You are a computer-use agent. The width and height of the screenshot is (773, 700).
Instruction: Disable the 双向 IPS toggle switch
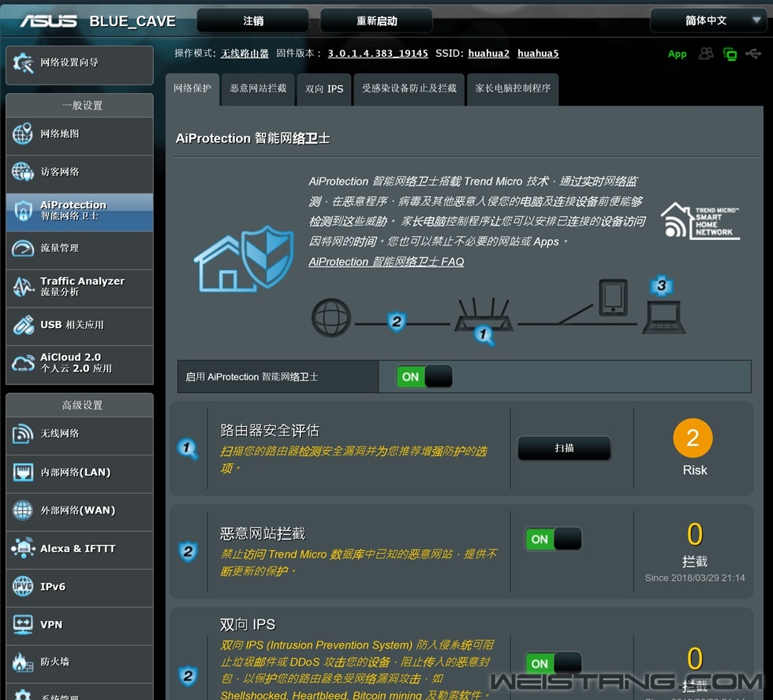pyautogui.click(x=553, y=664)
